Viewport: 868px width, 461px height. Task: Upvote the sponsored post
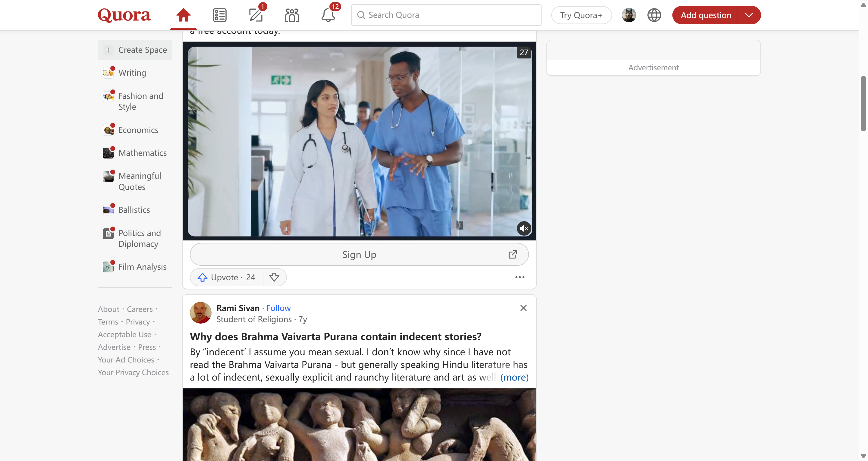click(226, 277)
